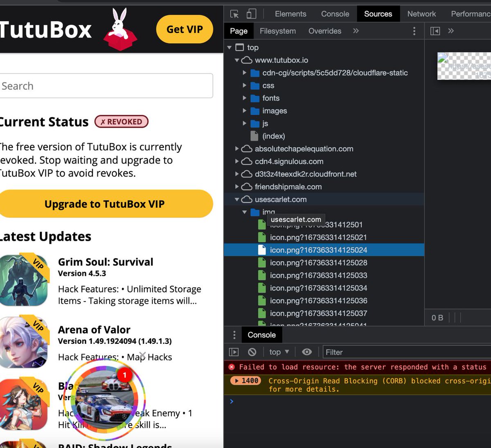Select the drawer Console tab
Viewport: 491px width, 448px height.
261,335
